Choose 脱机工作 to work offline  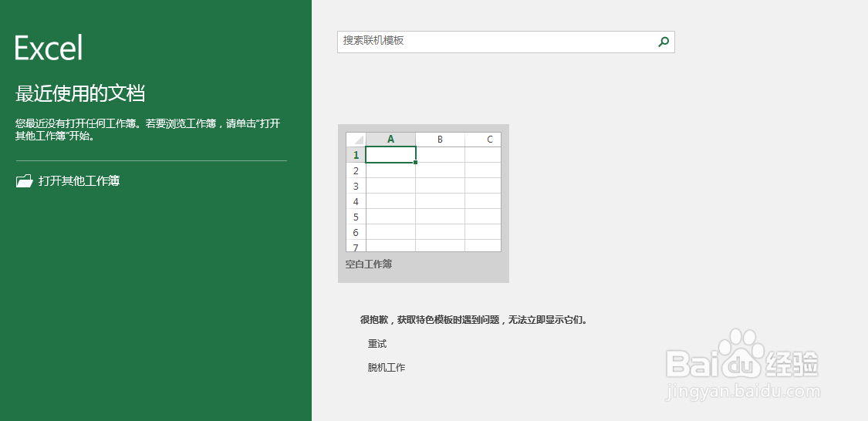point(387,367)
